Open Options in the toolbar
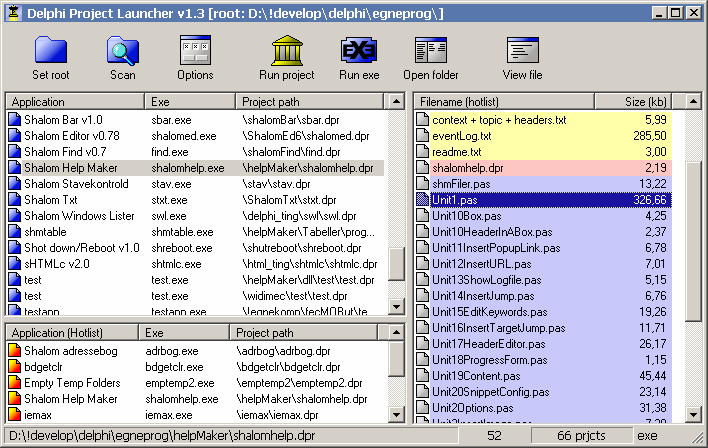 pyautogui.click(x=195, y=50)
